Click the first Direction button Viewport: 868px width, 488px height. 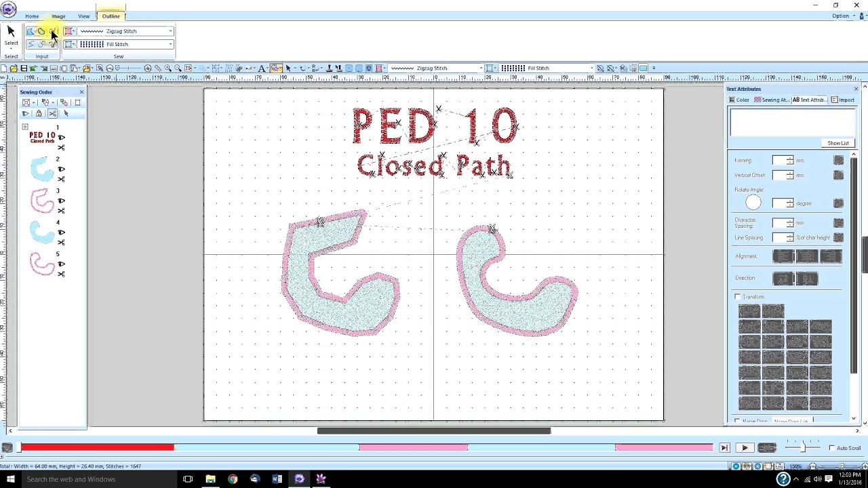click(x=784, y=279)
